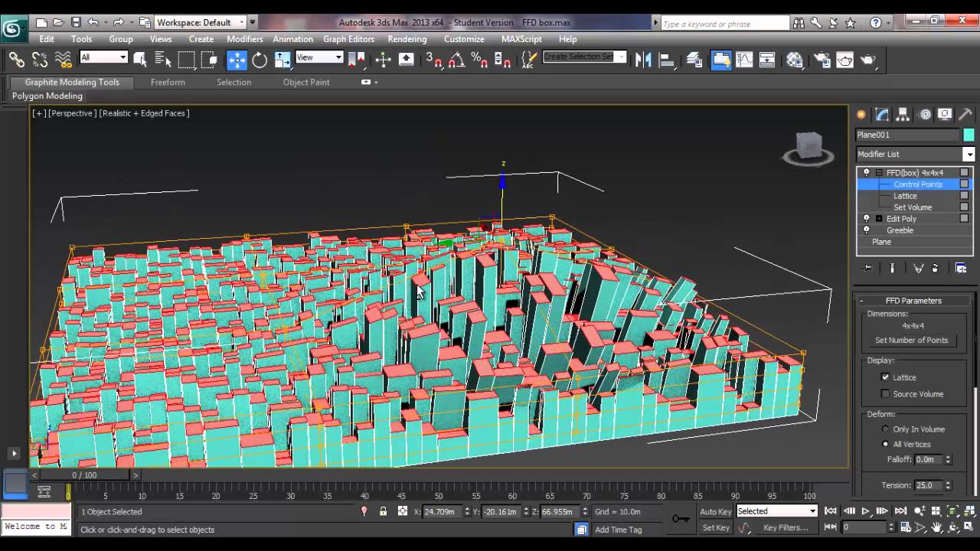Click the Render Production teapot icon
980x551 pixels.
pyautogui.click(x=867, y=60)
